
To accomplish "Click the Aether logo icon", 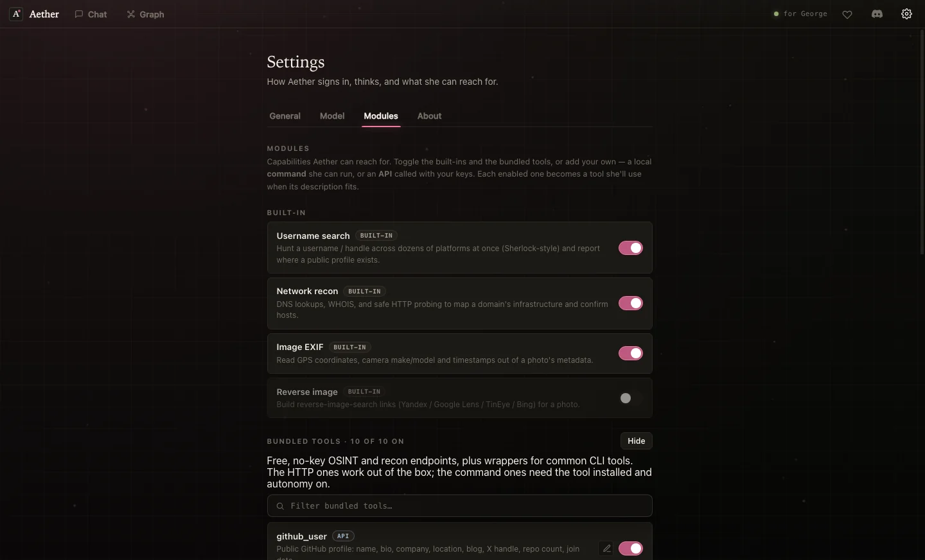I will 16,14.
